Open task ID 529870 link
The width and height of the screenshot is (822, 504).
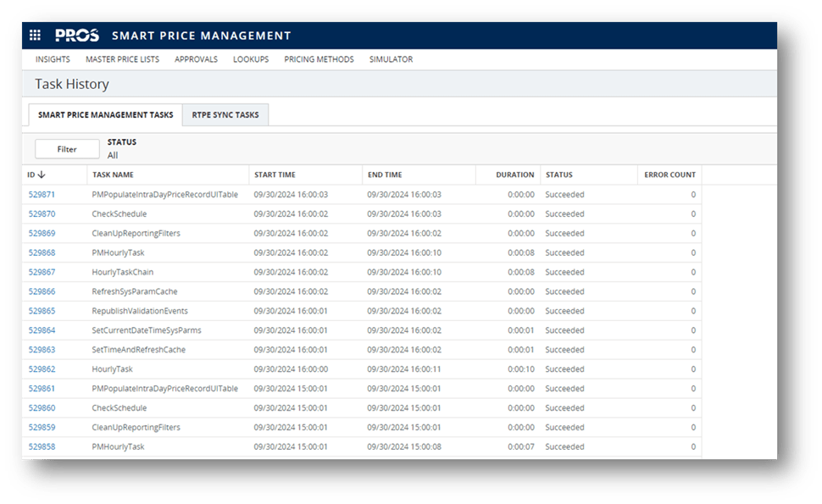click(42, 213)
